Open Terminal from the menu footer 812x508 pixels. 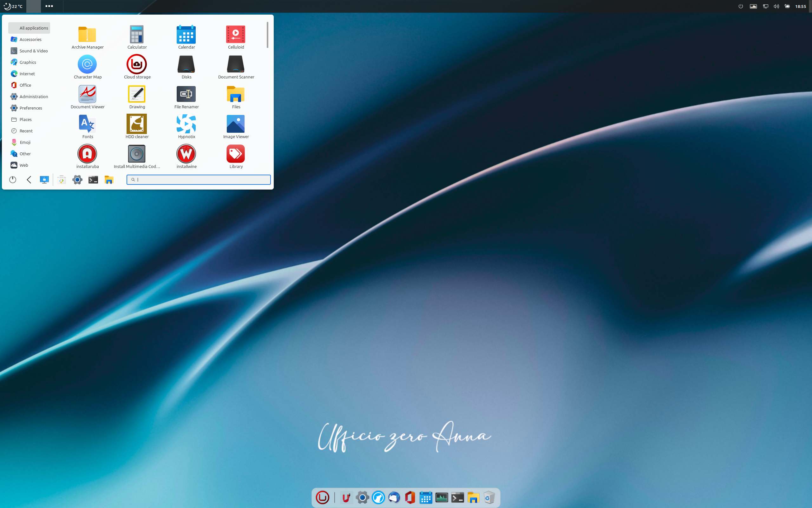[93, 180]
